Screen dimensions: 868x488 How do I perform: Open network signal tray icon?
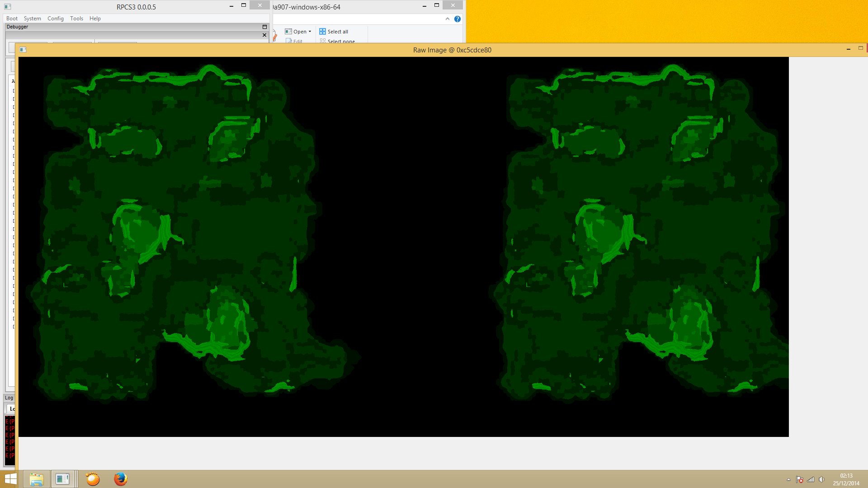tap(811, 479)
